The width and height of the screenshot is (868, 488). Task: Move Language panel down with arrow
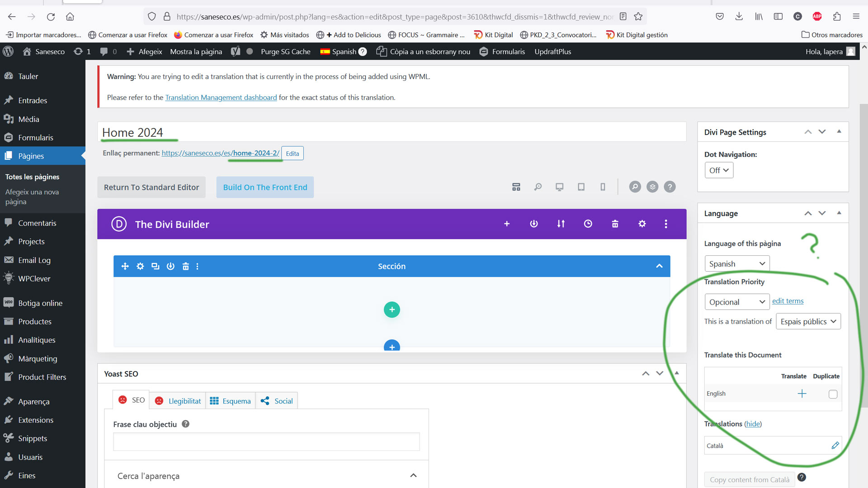pos(822,213)
